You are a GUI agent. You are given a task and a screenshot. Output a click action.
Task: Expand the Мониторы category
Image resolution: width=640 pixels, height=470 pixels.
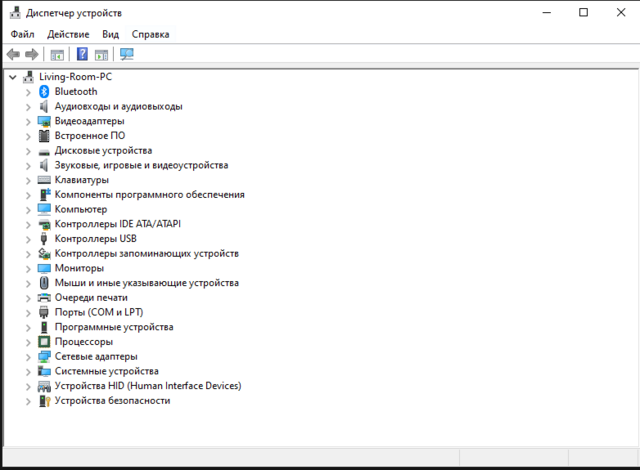28,269
